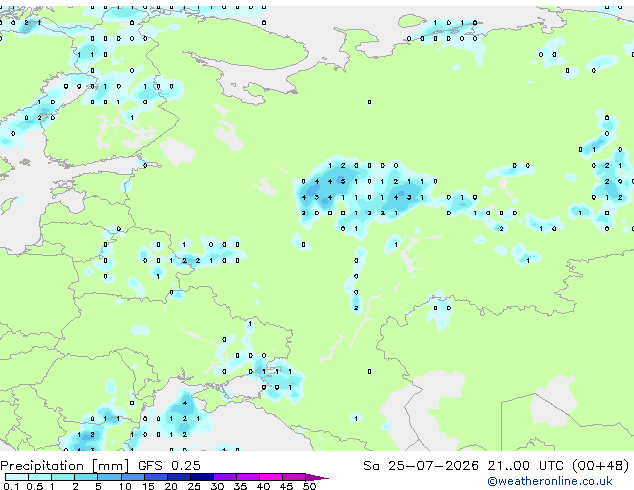The height and width of the screenshot is (490, 634).
Task: Click the '15' legend scale label
Action: tap(148, 486)
